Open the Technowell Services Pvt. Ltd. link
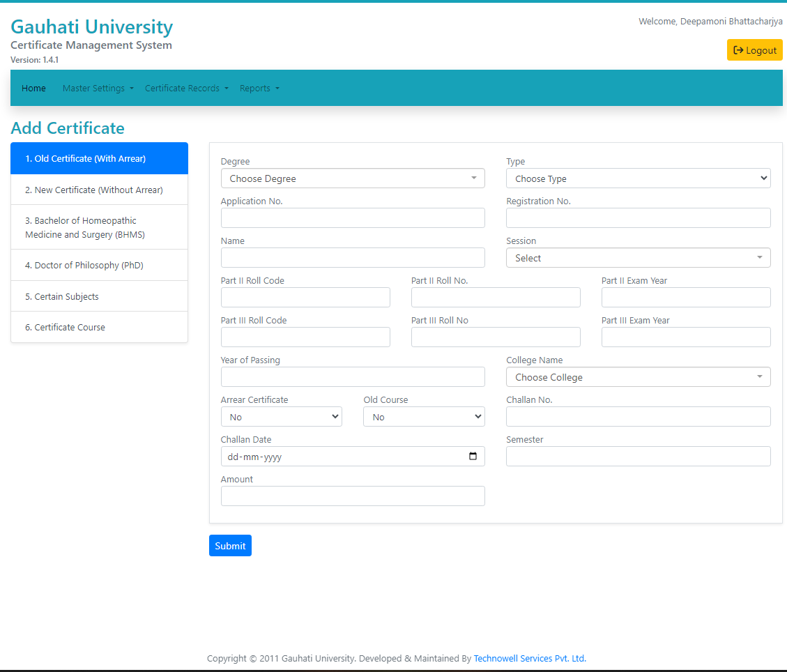Image resolution: width=787 pixels, height=672 pixels. point(530,659)
